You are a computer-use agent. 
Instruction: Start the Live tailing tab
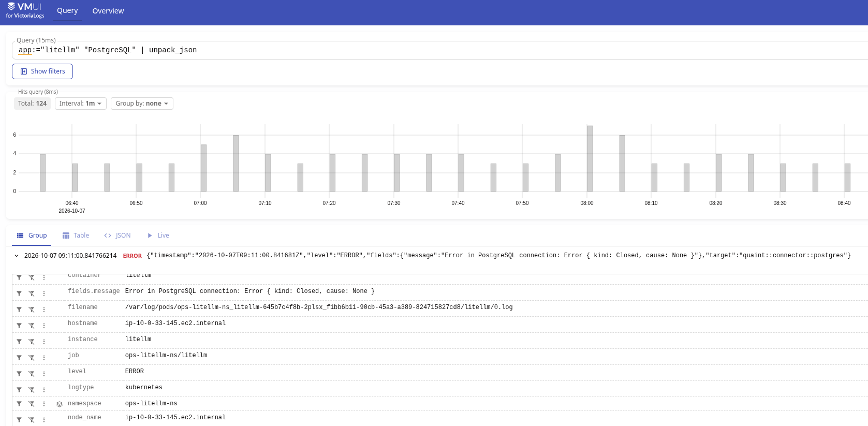[x=158, y=236]
